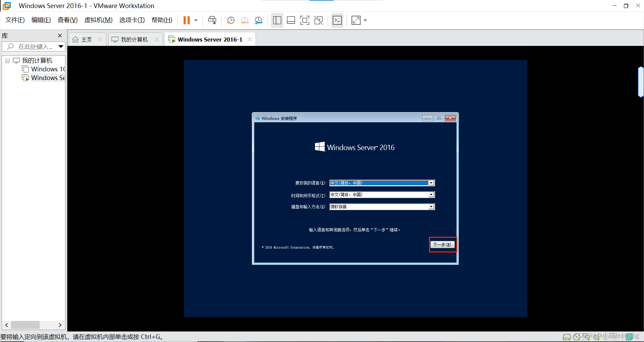Screen dimensions: 644x342
Task: Toggle the console view button
Action: click(x=337, y=20)
